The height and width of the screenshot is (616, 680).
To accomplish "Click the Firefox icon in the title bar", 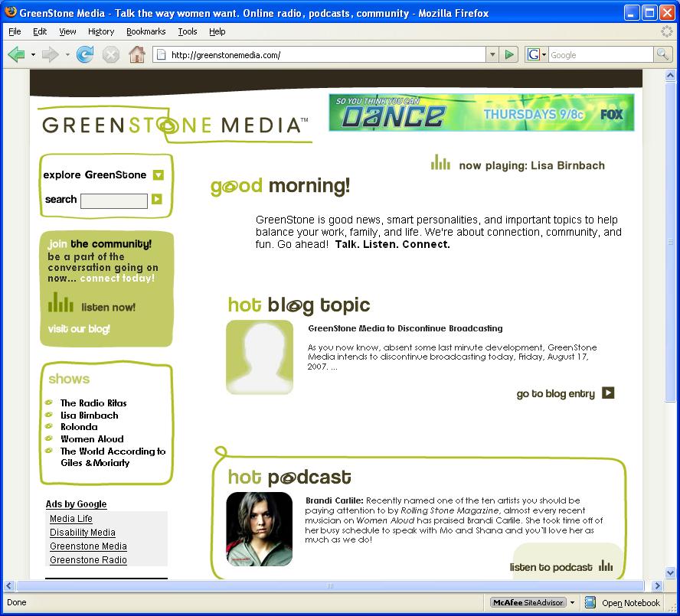I will [x=11, y=12].
